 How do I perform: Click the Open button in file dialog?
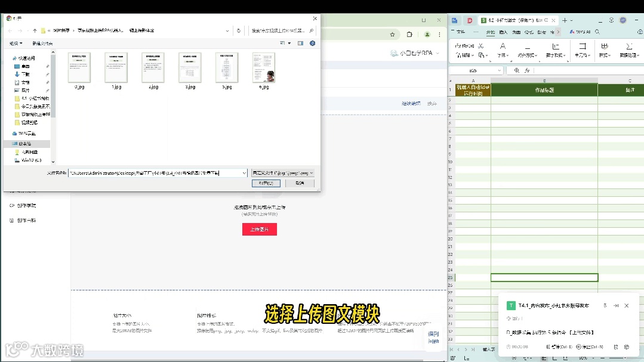tap(266, 183)
